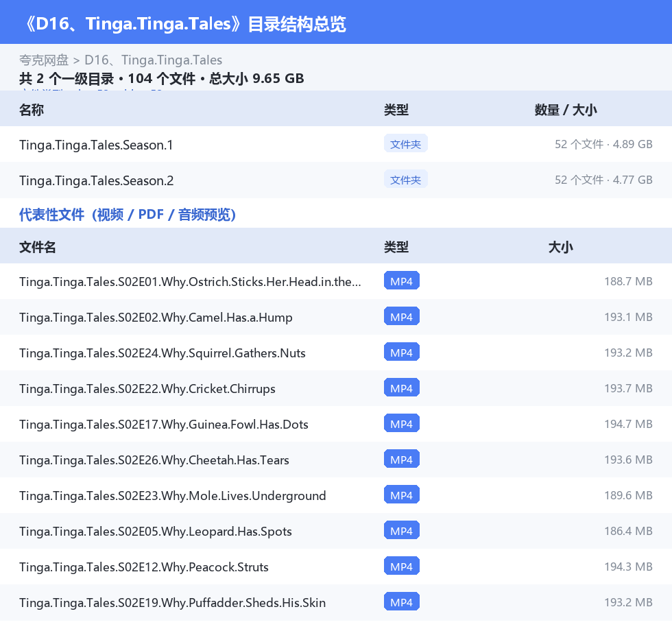Open the D16、Tinga.Tinga.Tales breadcrumb
This screenshot has height=642, width=672.
(154, 60)
